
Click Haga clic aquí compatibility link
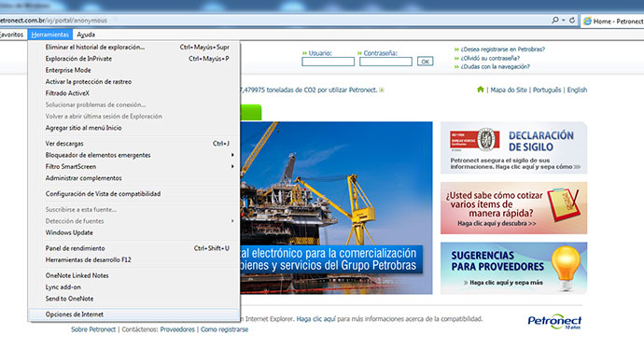(x=315, y=318)
